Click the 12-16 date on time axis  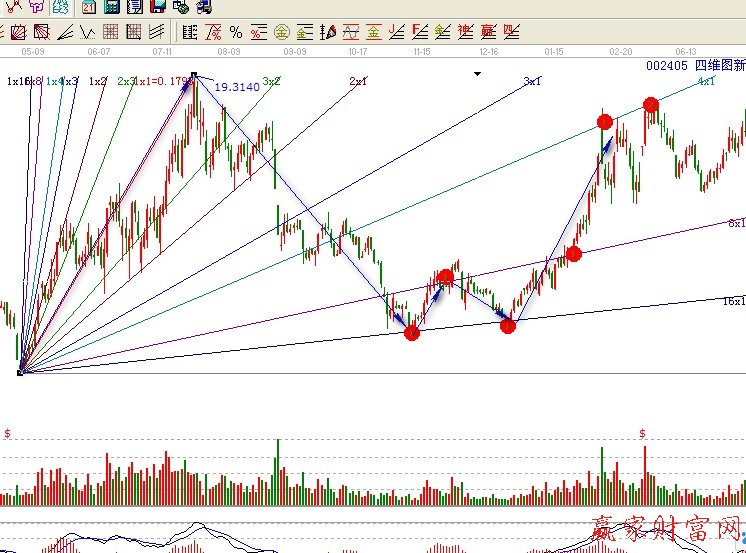tap(489, 50)
